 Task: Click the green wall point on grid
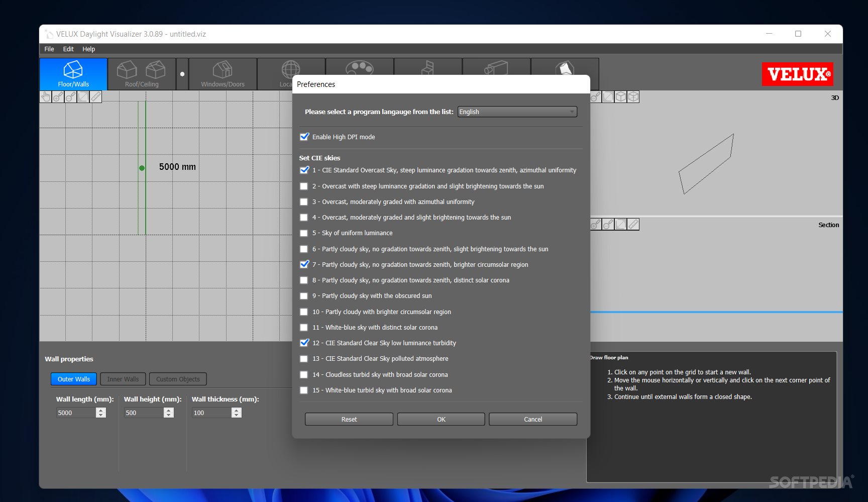(x=142, y=168)
